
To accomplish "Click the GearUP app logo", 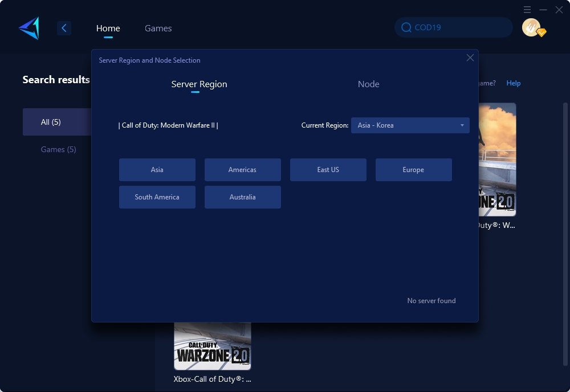I will [x=29, y=28].
